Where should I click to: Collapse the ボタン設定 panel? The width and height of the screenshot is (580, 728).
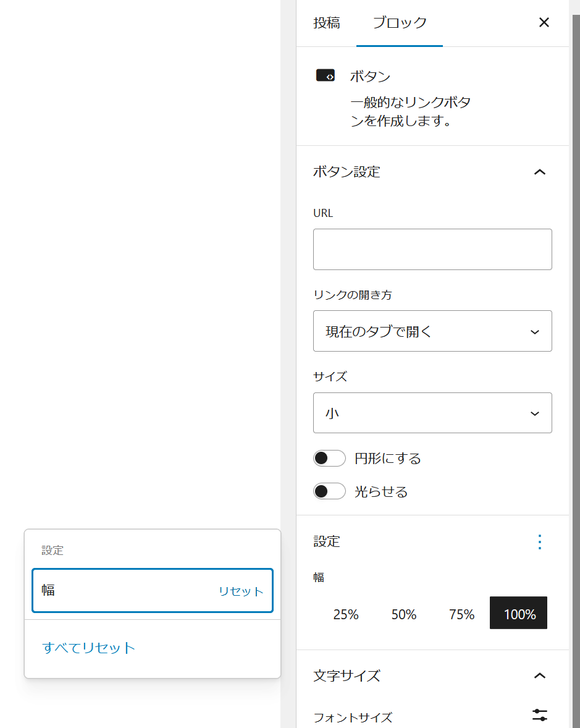coord(539,172)
